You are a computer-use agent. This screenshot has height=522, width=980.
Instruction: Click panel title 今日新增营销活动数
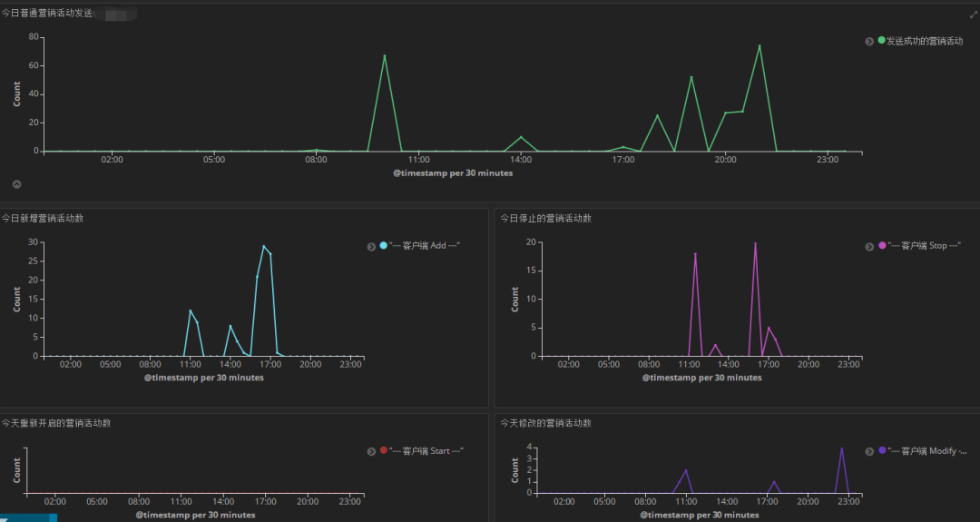click(x=43, y=218)
